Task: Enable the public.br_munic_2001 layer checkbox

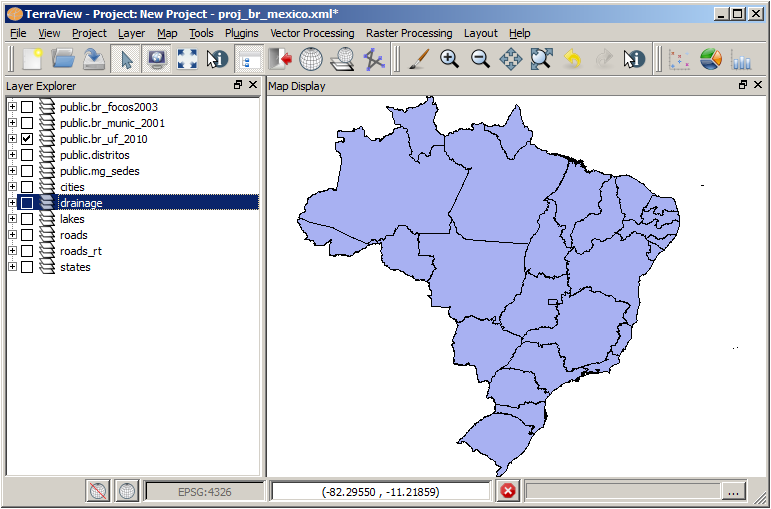Action: (27, 123)
